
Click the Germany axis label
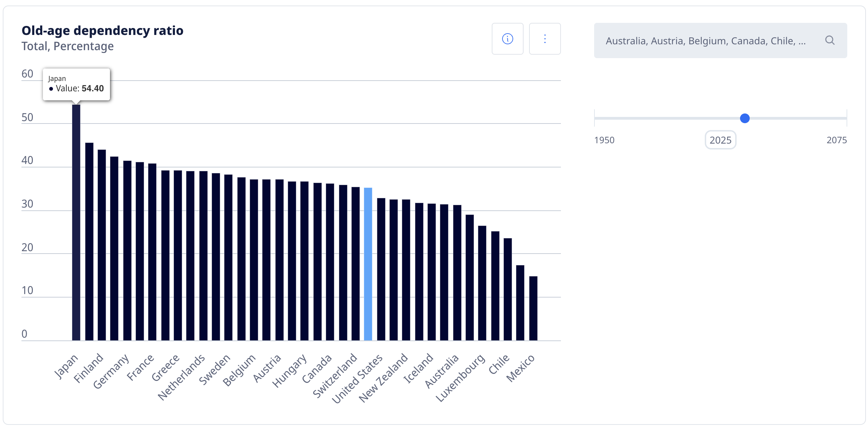(111, 371)
